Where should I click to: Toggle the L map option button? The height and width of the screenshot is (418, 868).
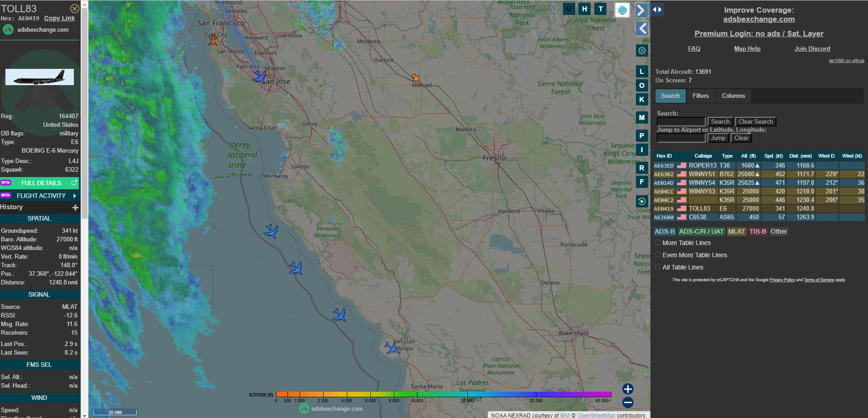click(642, 72)
